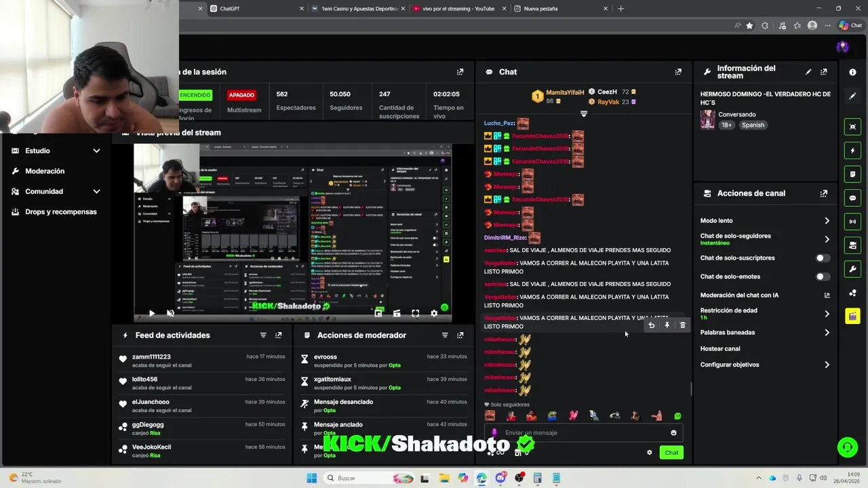Filter the Feed de actividades list
Screen dimensions: 868x488
pyautogui.click(x=263, y=335)
